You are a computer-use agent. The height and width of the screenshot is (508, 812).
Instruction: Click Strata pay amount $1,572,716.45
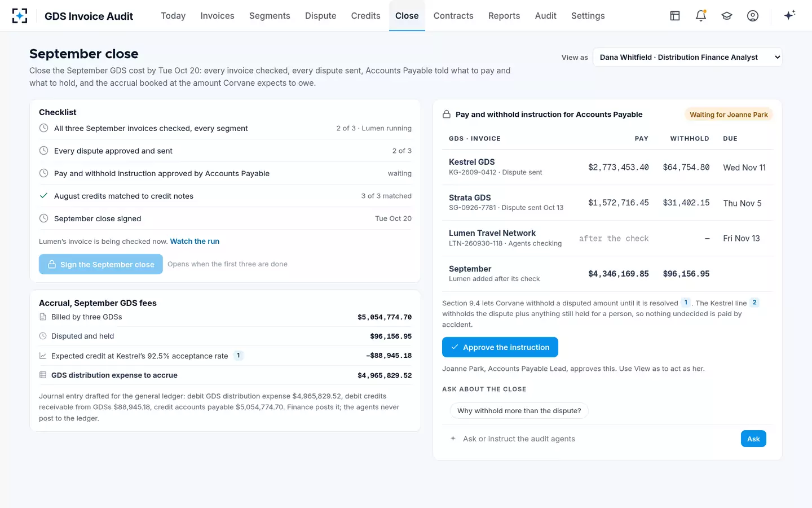click(619, 203)
